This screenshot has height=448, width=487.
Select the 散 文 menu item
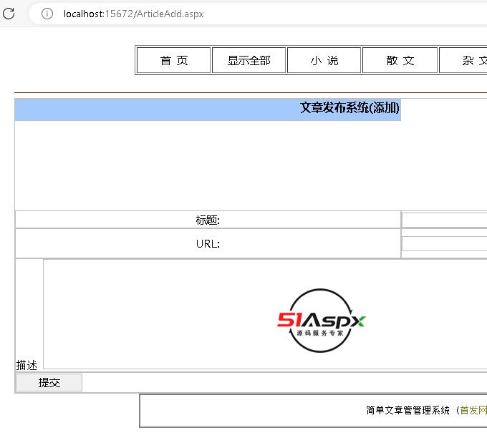tap(400, 60)
